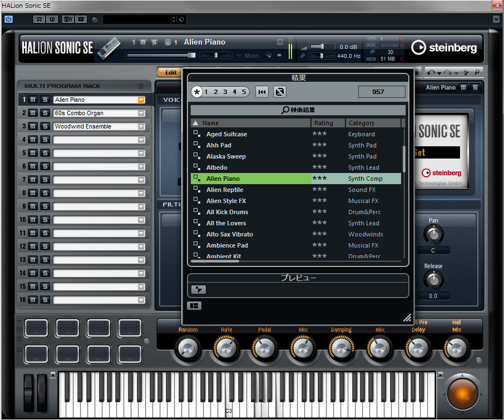Screen dimensions: 504x420
Task: Solo rack slot 3 Woodwind Ensemble
Action: (x=45, y=127)
